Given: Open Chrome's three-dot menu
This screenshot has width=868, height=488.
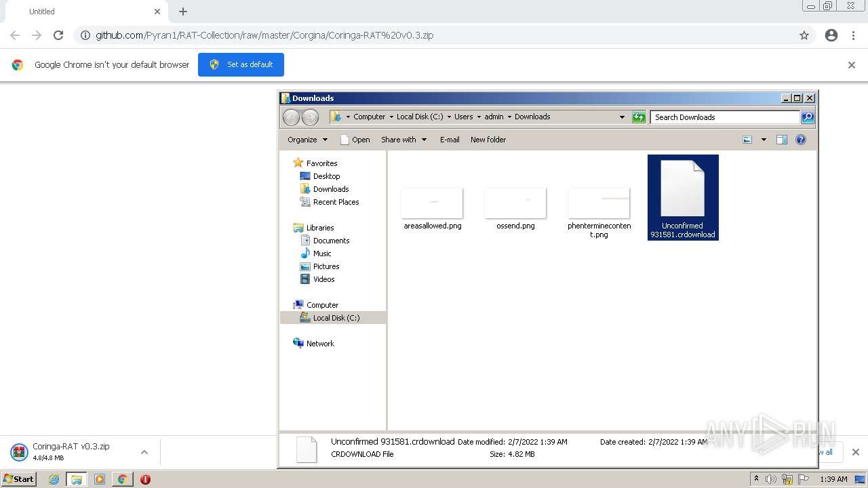Looking at the screenshot, I should [x=853, y=35].
